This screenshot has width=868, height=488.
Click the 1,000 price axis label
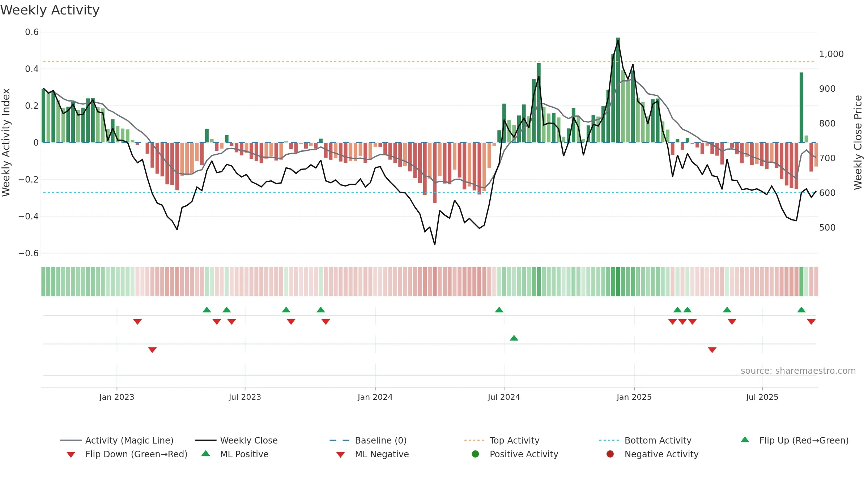tap(831, 54)
